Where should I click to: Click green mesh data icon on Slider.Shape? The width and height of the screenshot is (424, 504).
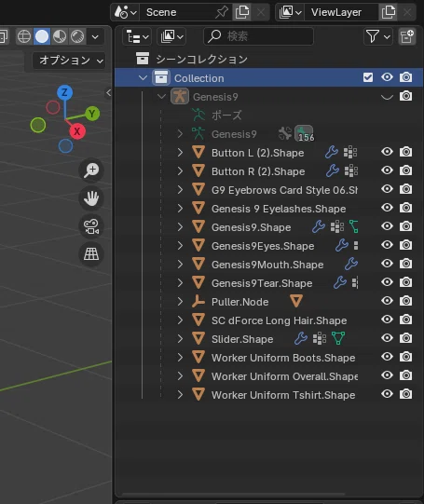pyautogui.click(x=338, y=338)
